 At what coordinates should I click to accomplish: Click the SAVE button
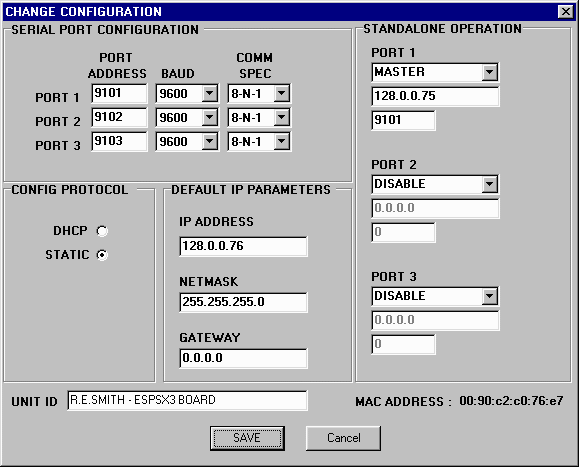[x=247, y=438]
